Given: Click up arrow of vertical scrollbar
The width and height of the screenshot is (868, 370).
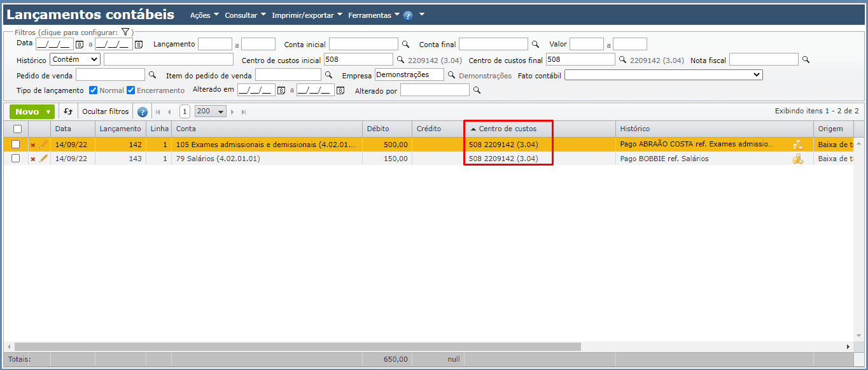Looking at the screenshot, I should pos(859,143).
